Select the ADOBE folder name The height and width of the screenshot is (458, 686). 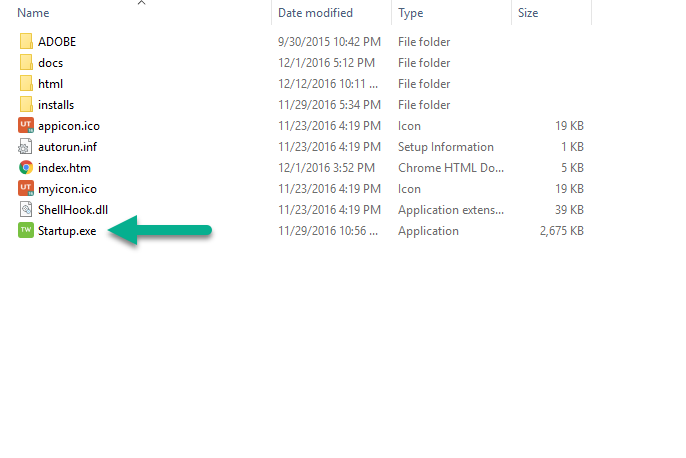click(57, 42)
